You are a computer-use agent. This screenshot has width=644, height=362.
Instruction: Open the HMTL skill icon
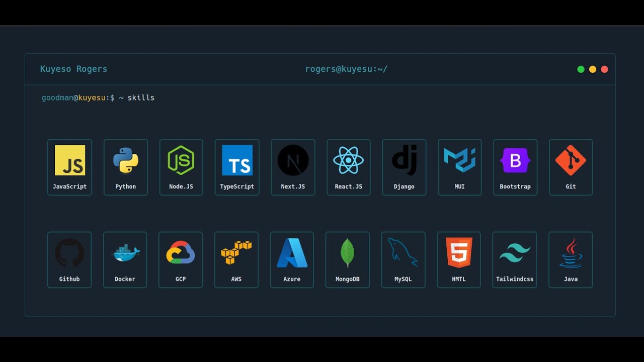pos(459,253)
